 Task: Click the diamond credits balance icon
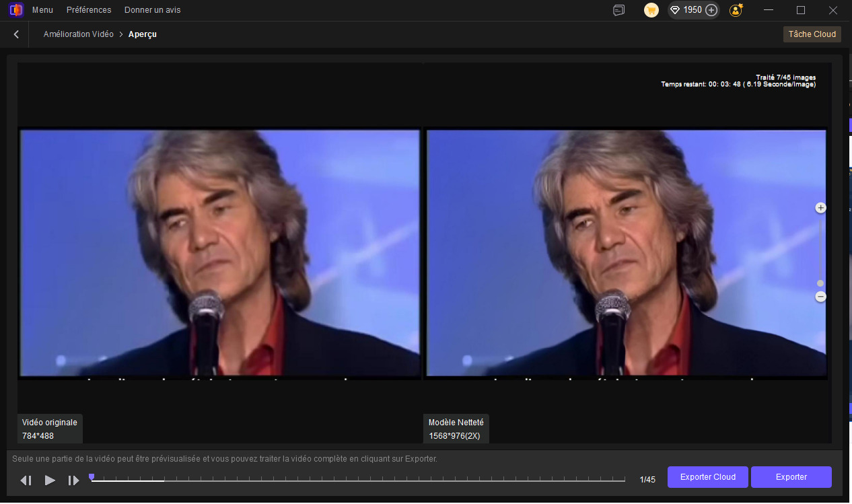coord(675,10)
